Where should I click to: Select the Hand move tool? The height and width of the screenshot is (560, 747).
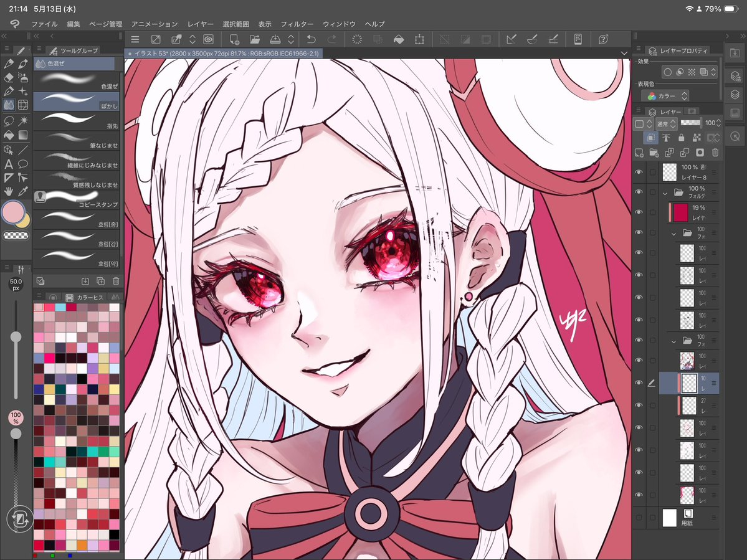pyautogui.click(x=9, y=191)
